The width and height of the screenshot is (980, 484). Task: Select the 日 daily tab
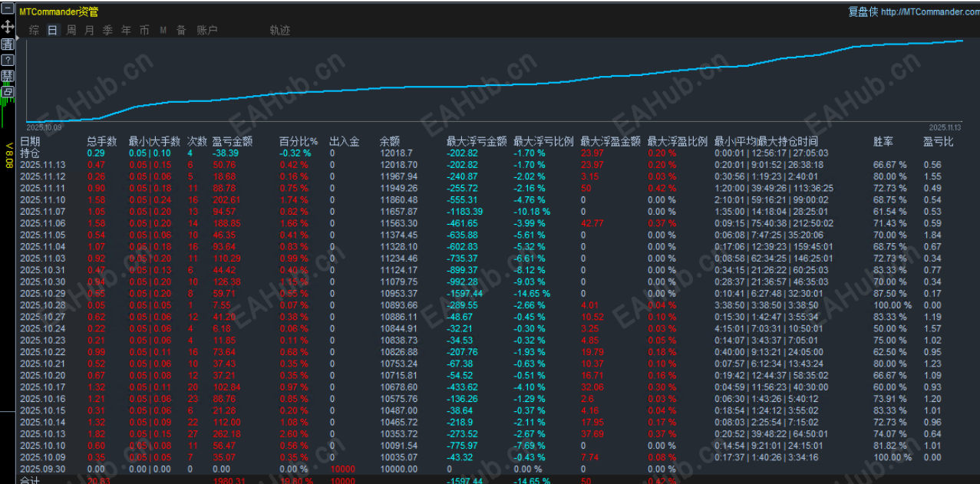pos(52,31)
